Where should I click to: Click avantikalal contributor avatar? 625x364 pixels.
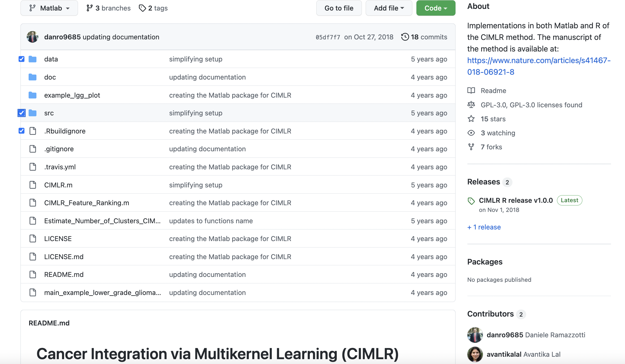pos(475,354)
